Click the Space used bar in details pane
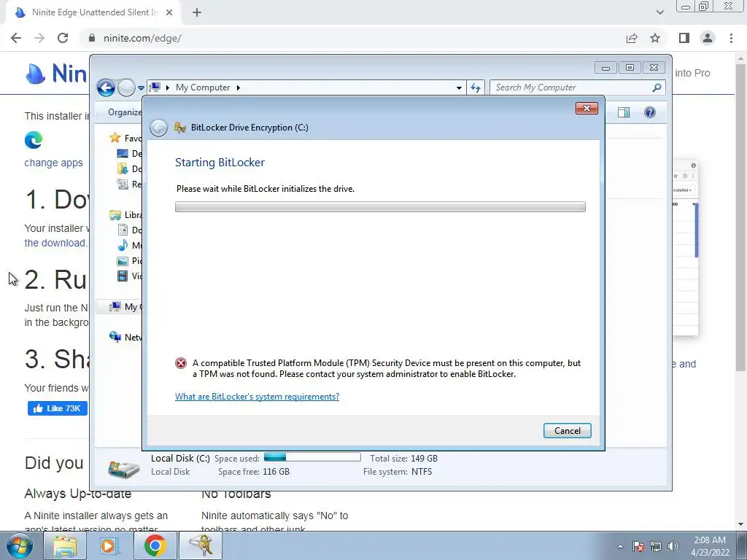The image size is (747, 560). [x=312, y=458]
